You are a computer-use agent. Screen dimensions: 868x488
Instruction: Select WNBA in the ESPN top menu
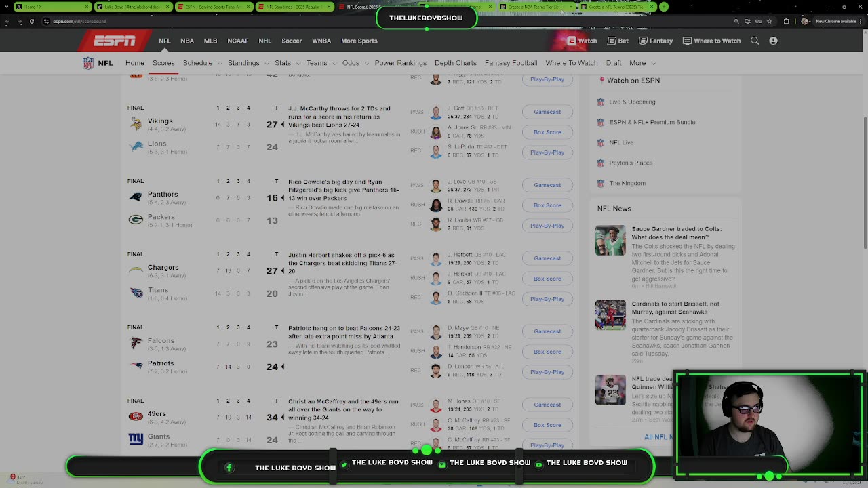click(321, 41)
